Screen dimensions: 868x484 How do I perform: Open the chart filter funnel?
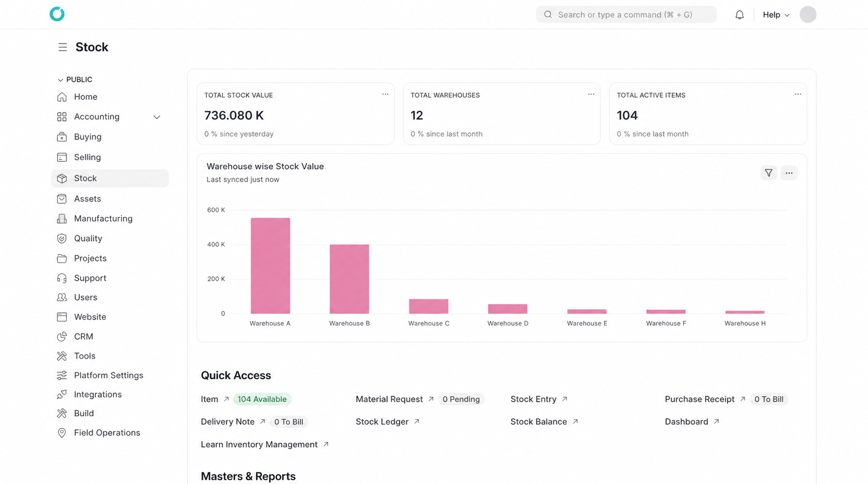tap(769, 173)
